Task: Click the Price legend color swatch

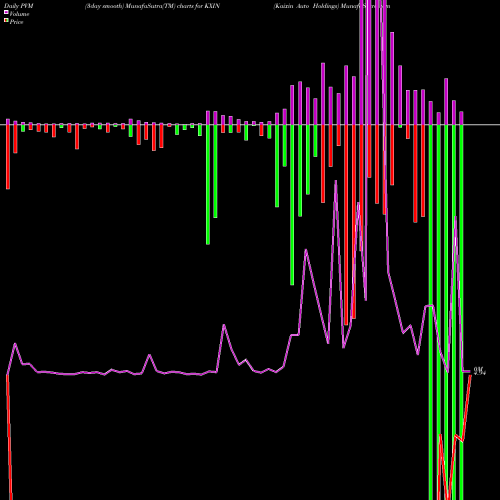Action: 6,21
